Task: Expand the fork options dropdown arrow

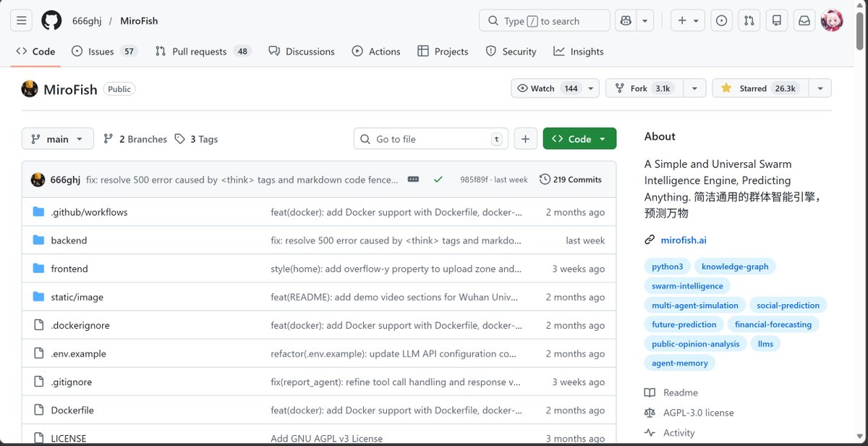Action: click(x=695, y=88)
